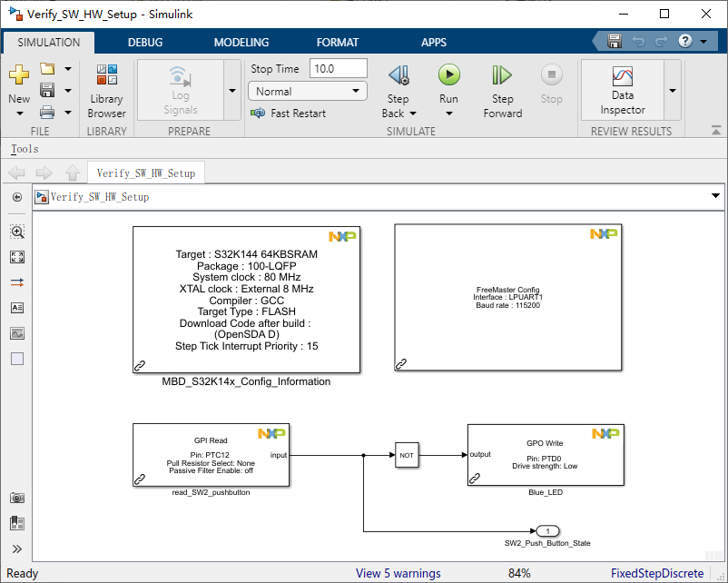The image size is (728, 583).
Task: Click the viewmarks icon above the double chevron
Action: [17, 523]
